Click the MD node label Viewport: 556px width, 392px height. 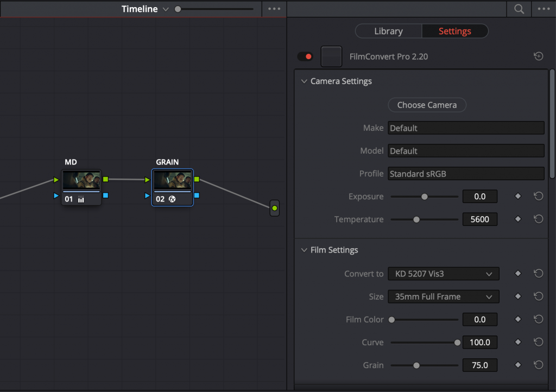[71, 162]
